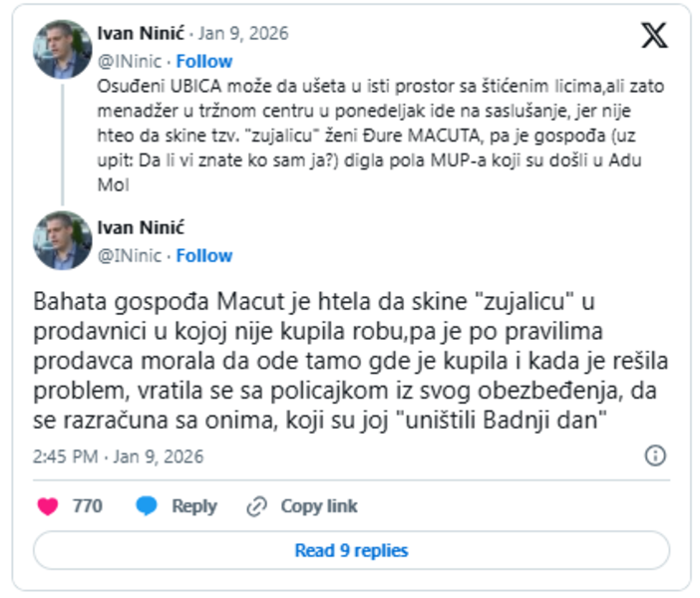Click the 770 likes count
This screenshot has height=598, width=700.
coord(88,506)
